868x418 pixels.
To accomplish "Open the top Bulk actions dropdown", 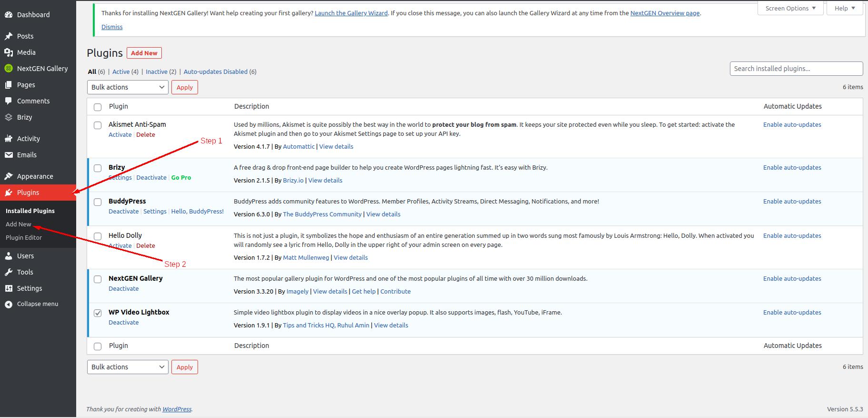I will pos(128,87).
